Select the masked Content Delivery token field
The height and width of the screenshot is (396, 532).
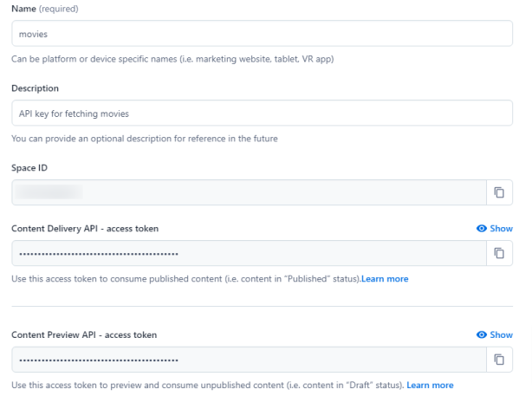tap(249, 253)
